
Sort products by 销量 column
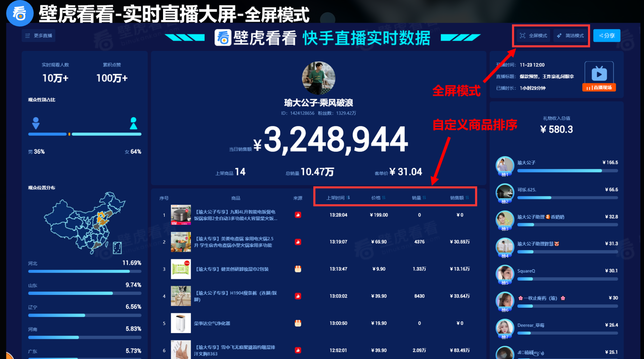419,198
